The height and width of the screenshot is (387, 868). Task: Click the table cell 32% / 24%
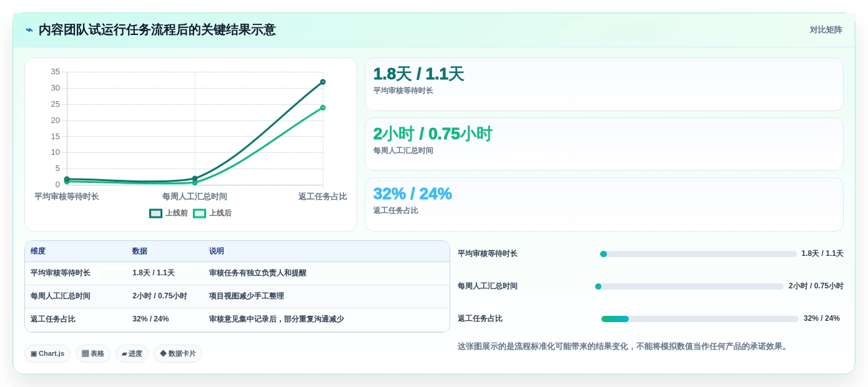pos(165,320)
